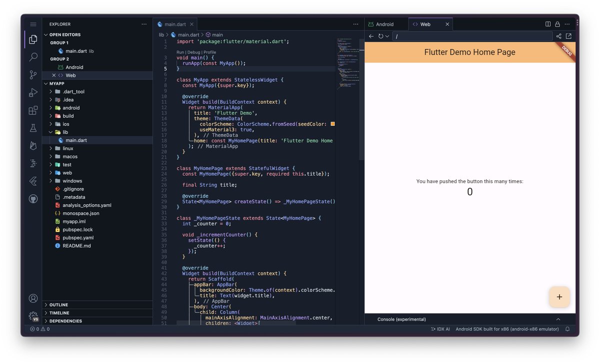Expand the Outline section
Screen dimensions: 600x364
[x=58, y=305]
